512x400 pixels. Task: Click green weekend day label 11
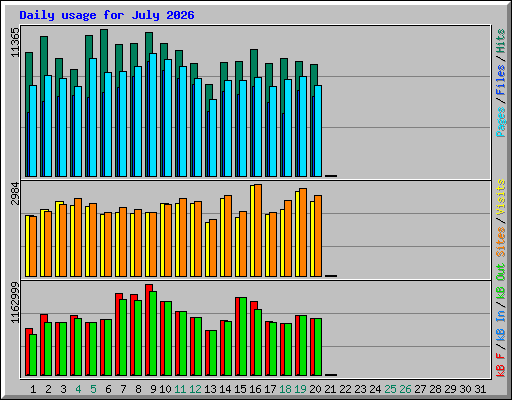pos(180,389)
